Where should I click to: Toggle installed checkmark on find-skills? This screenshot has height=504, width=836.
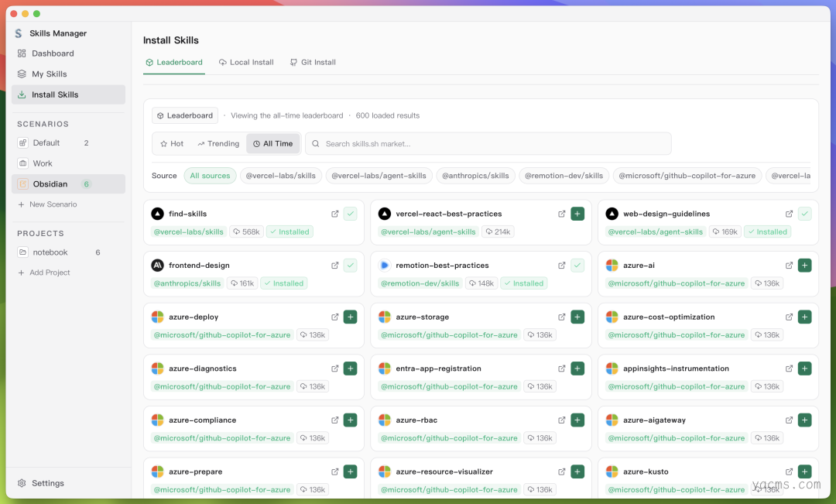pos(351,214)
